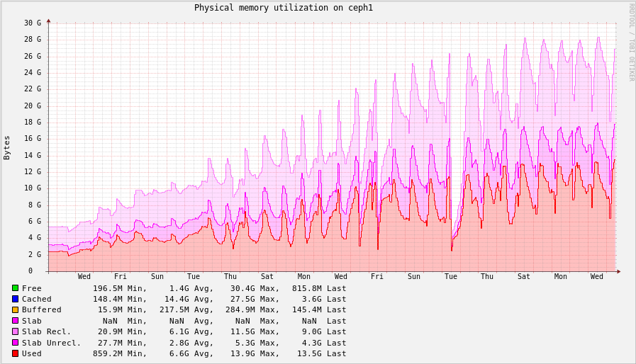This screenshot has height=364, width=636.
Task: Click the 'Used' legend text label
Action: pos(32,353)
